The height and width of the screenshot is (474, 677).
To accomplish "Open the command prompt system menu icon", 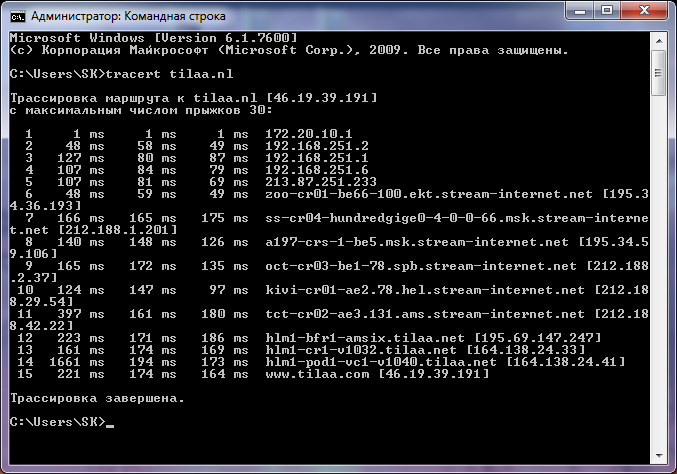I will [17, 15].
